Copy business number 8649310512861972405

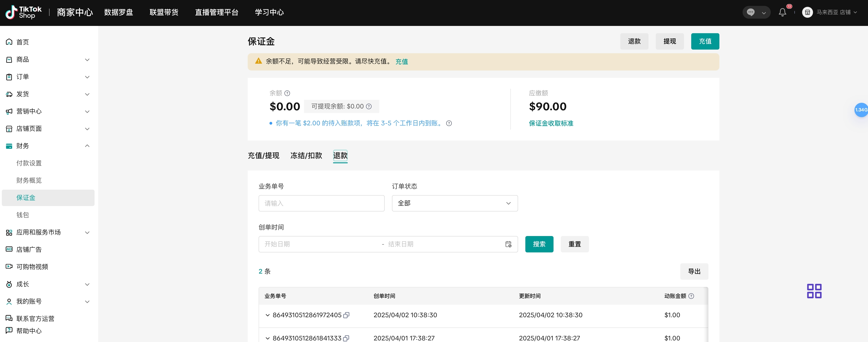(x=346, y=315)
